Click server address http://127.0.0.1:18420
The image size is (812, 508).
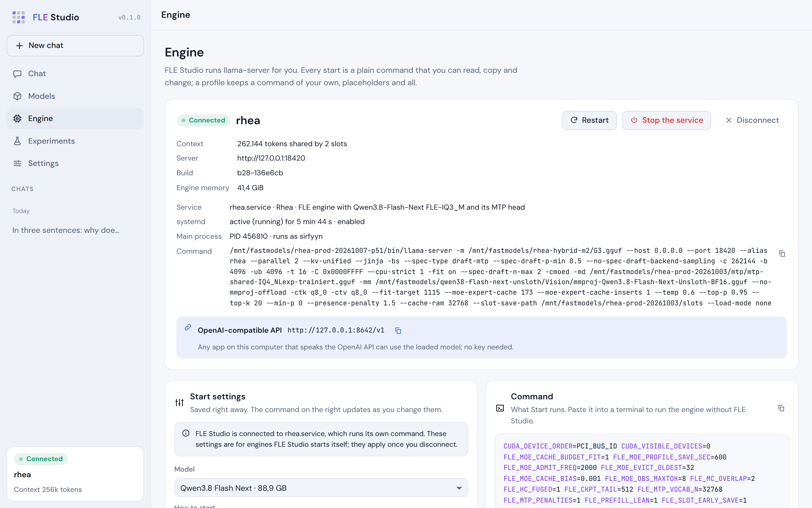(271, 158)
